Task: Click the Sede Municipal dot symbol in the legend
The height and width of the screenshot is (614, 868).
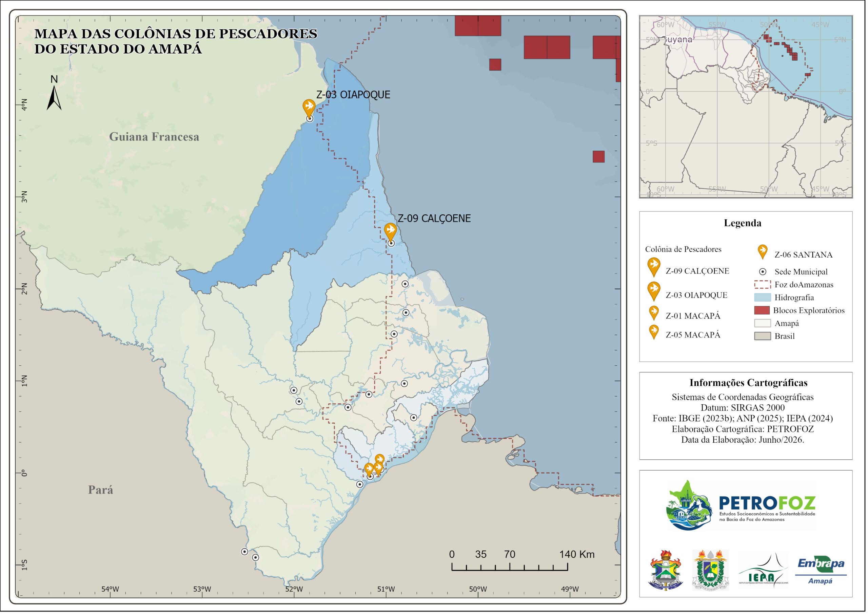Action: click(x=763, y=272)
